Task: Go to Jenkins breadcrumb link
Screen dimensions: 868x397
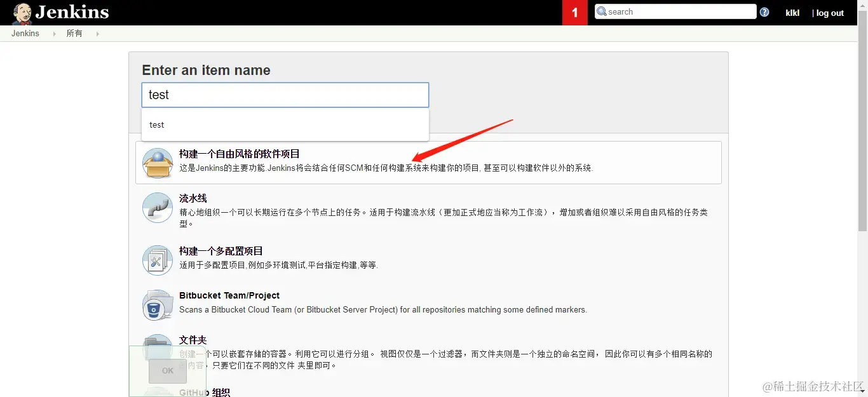Action: tap(25, 34)
